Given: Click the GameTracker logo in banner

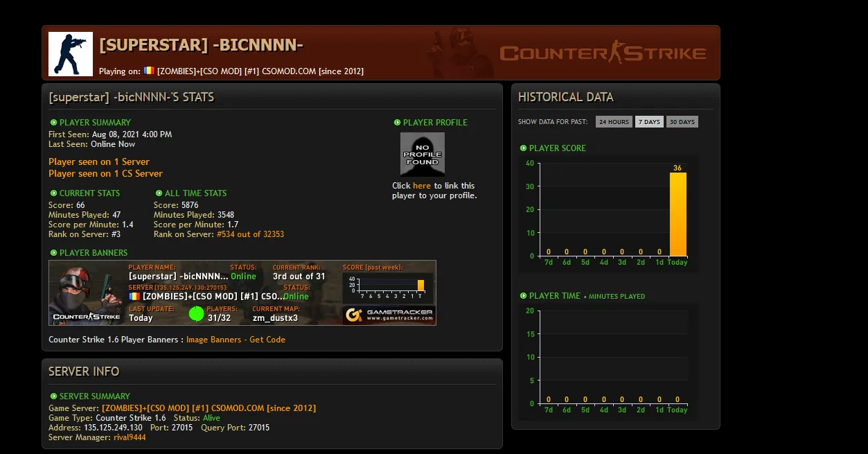Looking at the screenshot, I should pos(389,315).
